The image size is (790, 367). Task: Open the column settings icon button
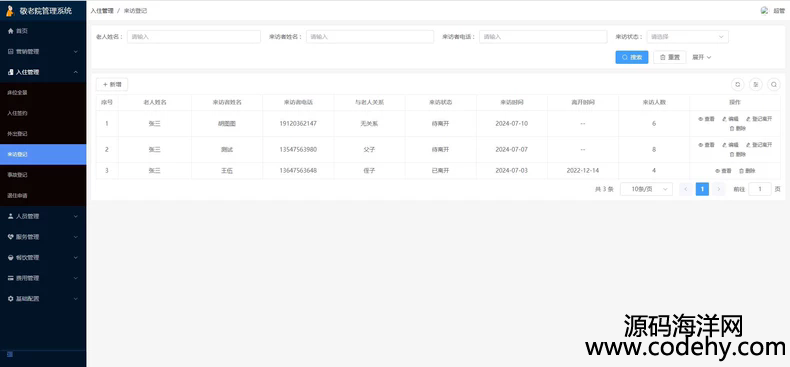755,85
